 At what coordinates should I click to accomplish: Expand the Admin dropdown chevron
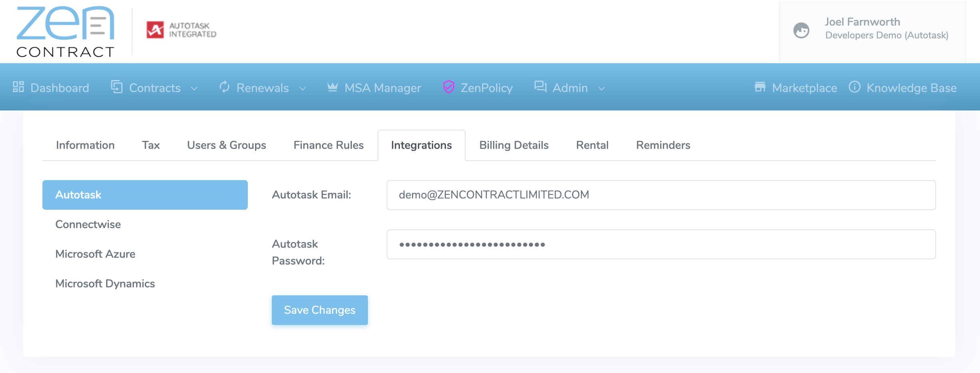point(601,88)
